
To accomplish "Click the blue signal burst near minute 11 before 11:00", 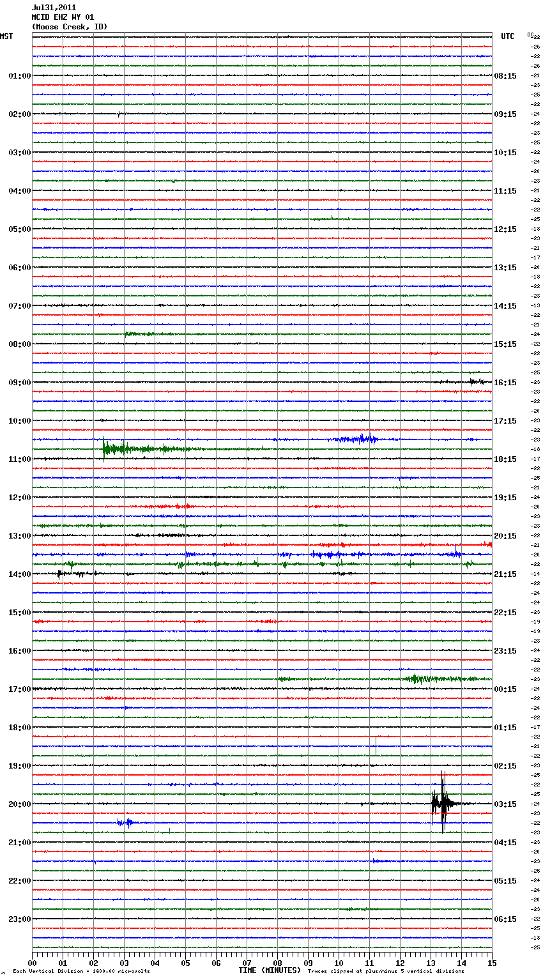I will pos(358,439).
